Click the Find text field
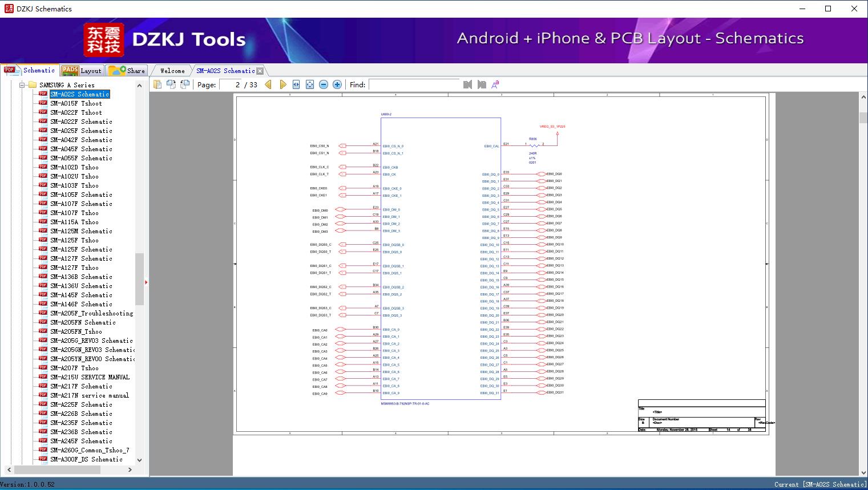The image size is (868, 490). pos(414,84)
